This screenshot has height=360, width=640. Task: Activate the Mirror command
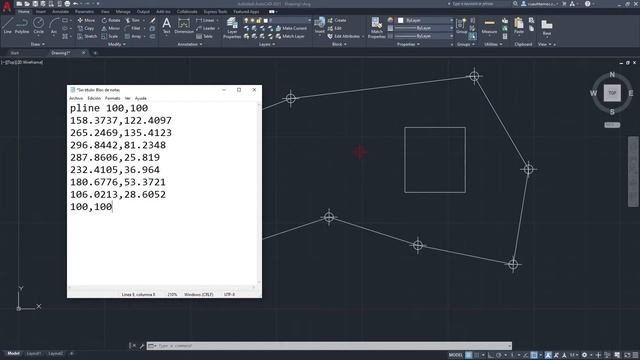point(111,28)
